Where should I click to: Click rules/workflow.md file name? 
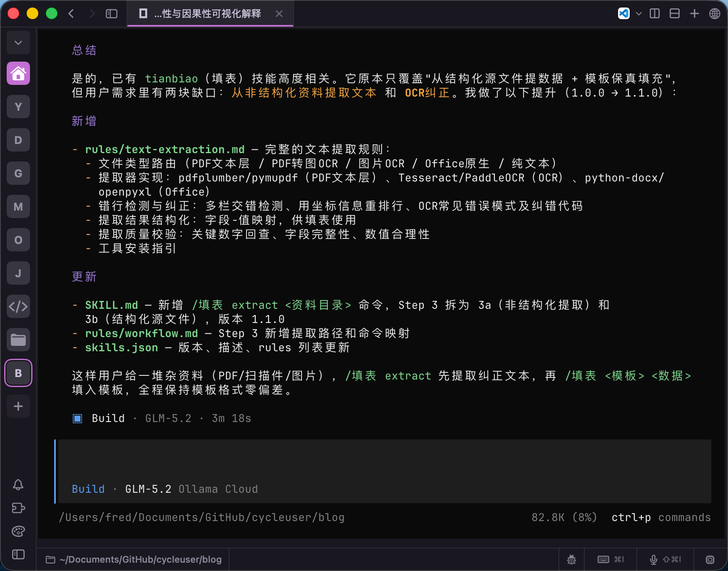coord(142,333)
